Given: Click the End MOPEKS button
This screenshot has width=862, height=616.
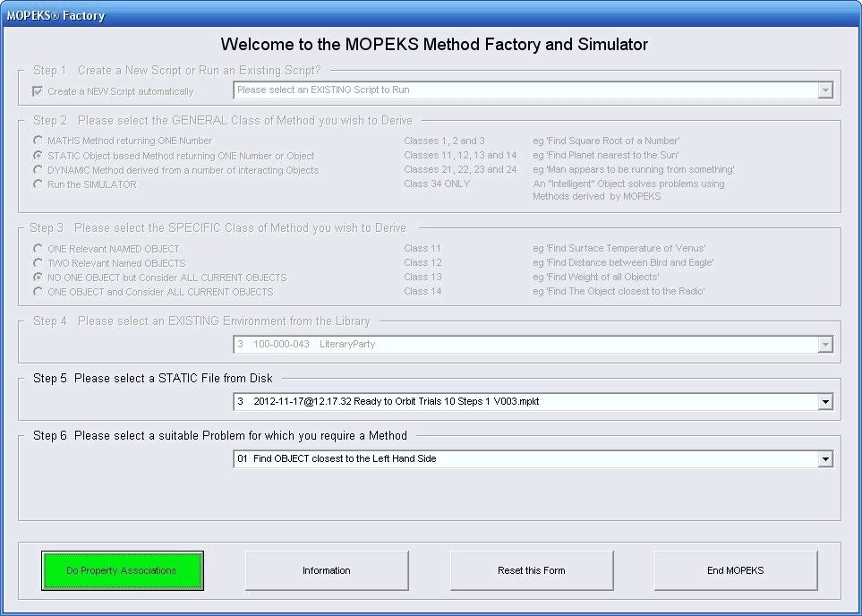Looking at the screenshot, I should (x=736, y=570).
